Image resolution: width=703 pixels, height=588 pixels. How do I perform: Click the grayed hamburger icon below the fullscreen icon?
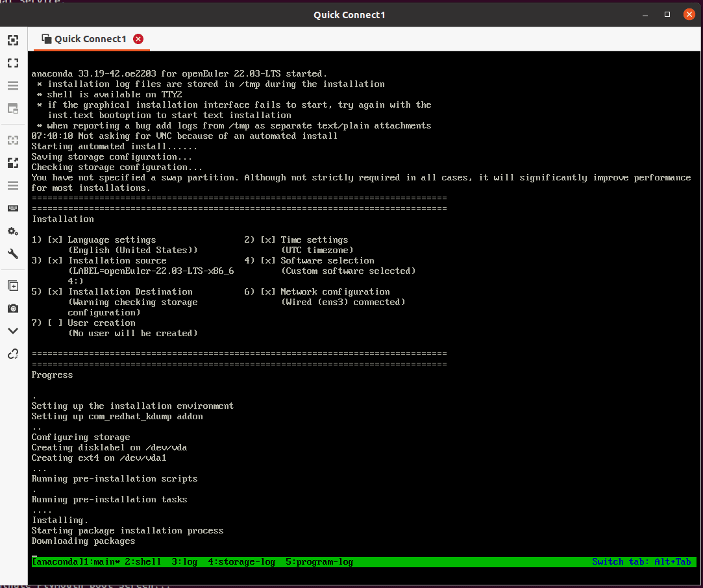(13, 86)
